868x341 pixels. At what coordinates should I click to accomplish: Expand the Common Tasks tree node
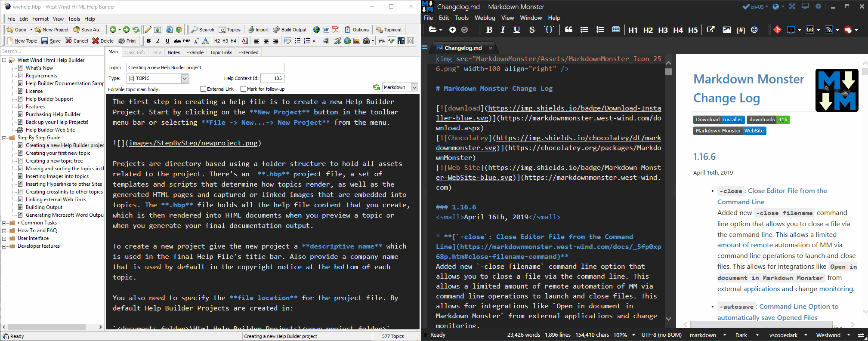pos(4,223)
